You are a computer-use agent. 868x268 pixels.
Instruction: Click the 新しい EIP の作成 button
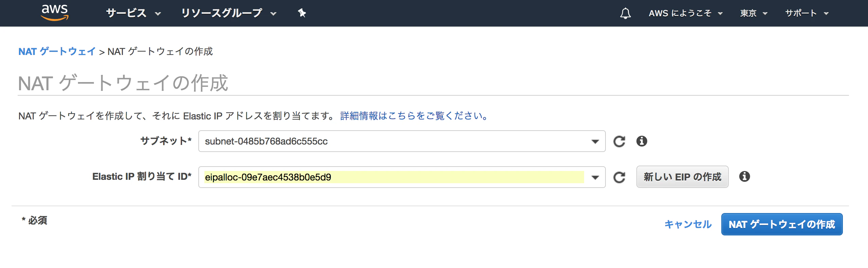coord(682,176)
